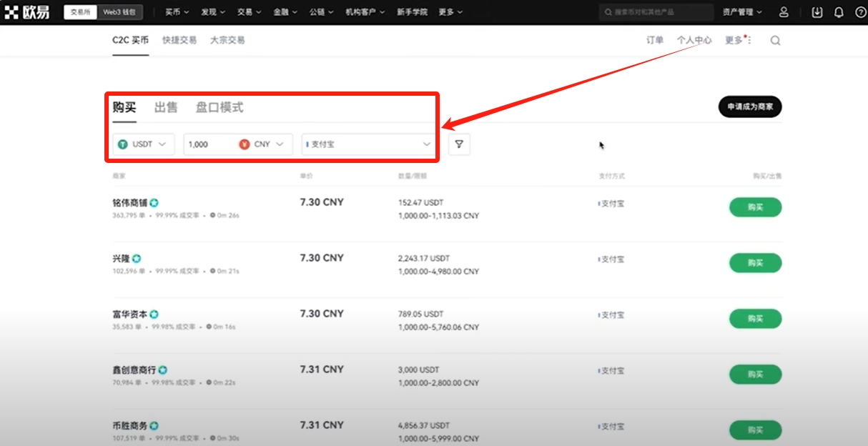Open the notifications bell icon
The width and height of the screenshot is (868, 446).
coord(839,12)
